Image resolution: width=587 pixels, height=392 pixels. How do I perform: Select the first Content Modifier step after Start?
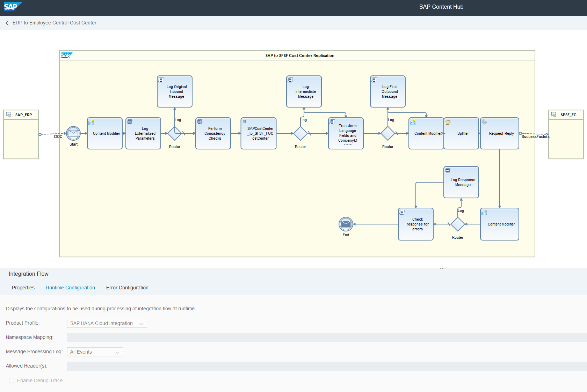click(x=105, y=133)
